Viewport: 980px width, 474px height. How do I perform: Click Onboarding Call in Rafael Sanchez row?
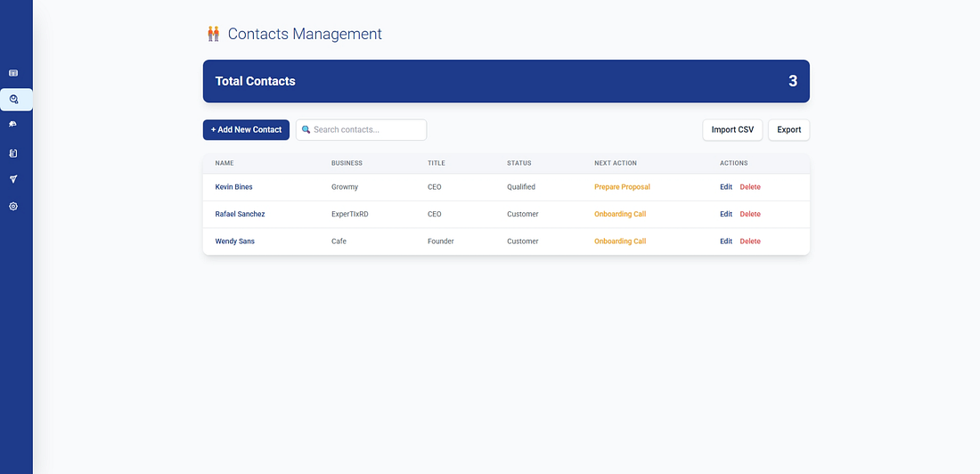(620, 214)
